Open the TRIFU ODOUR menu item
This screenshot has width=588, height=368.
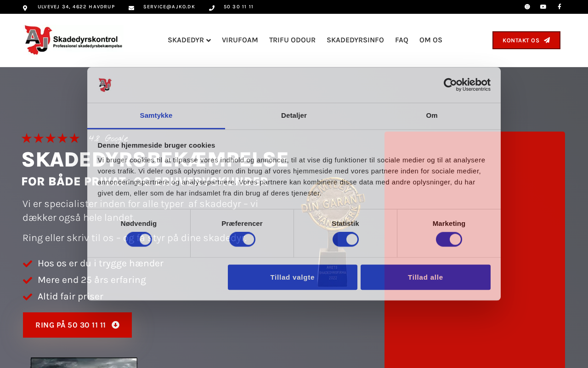(x=292, y=40)
